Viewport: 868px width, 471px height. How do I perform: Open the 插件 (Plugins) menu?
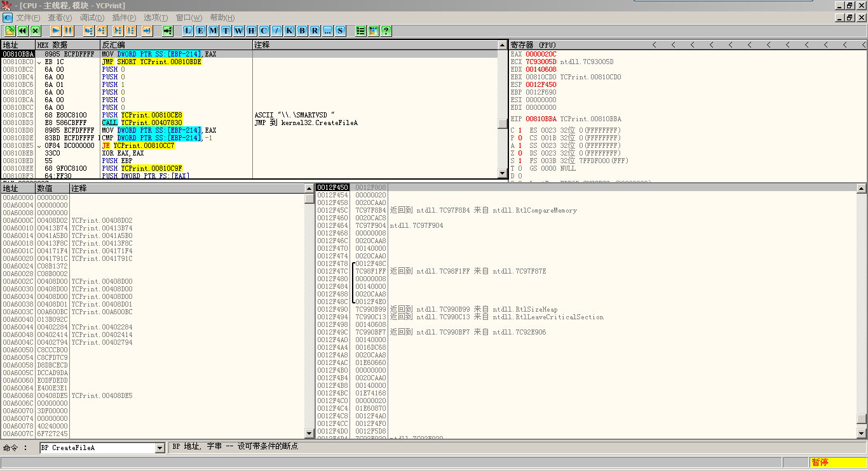tap(124, 18)
